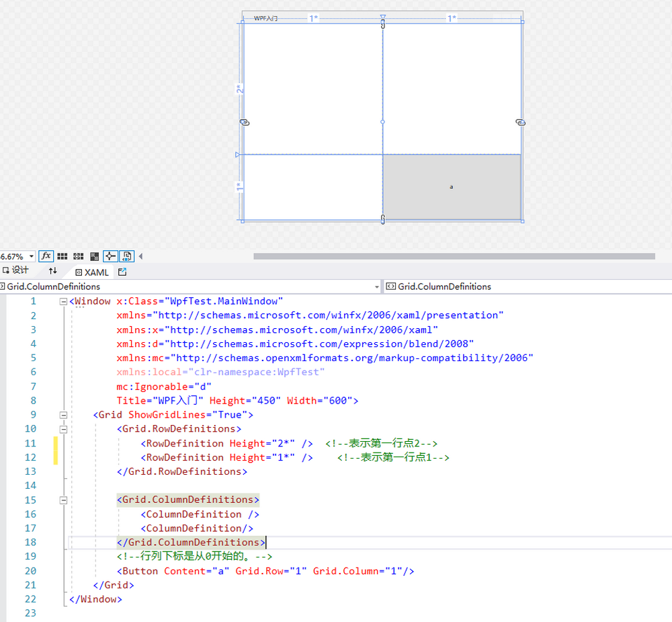Click the column gridline handle at top of designer
672x622 pixels.
pos(383,17)
